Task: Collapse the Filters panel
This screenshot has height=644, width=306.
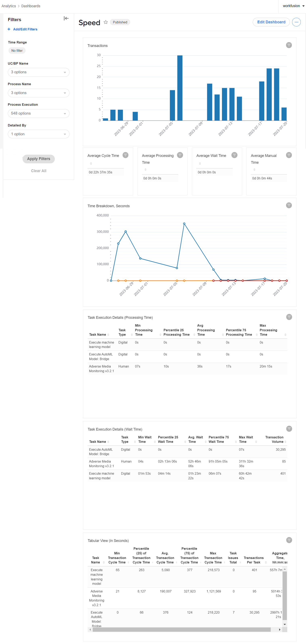Action: tap(66, 19)
